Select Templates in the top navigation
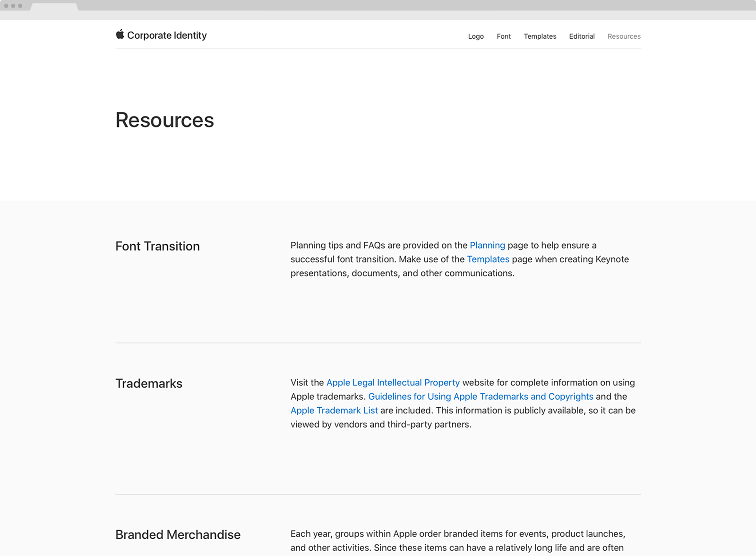Viewport: 756px width, 556px height. (540, 36)
